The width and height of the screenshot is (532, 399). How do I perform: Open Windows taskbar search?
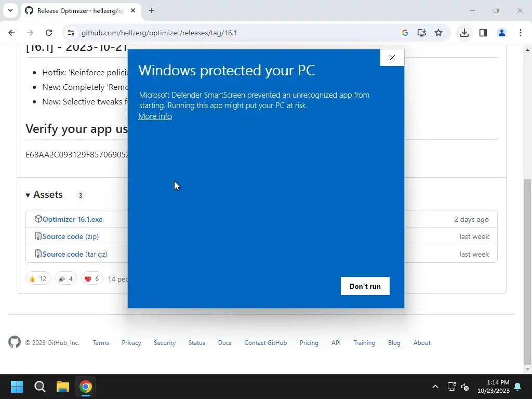click(x=39, y=387)
